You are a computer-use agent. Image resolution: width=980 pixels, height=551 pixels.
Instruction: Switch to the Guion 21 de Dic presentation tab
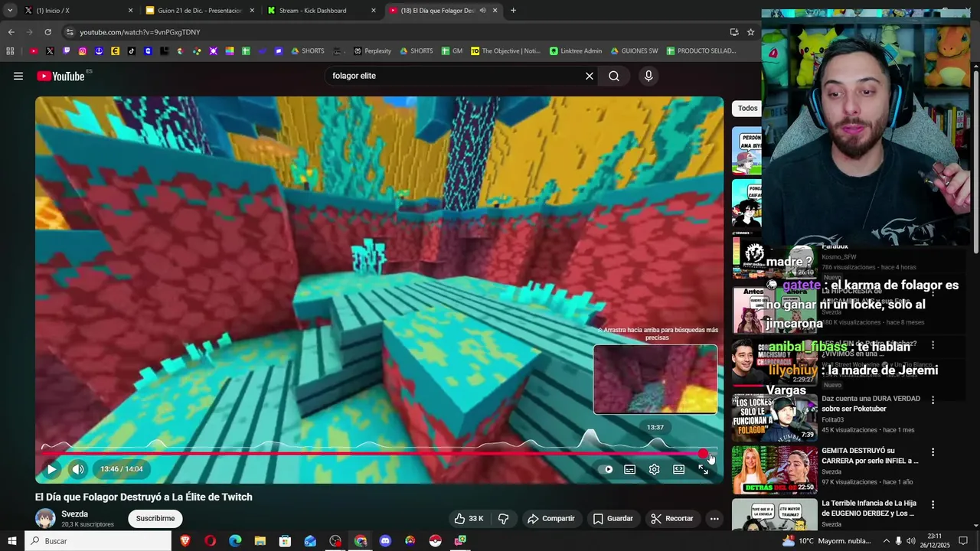199,11
